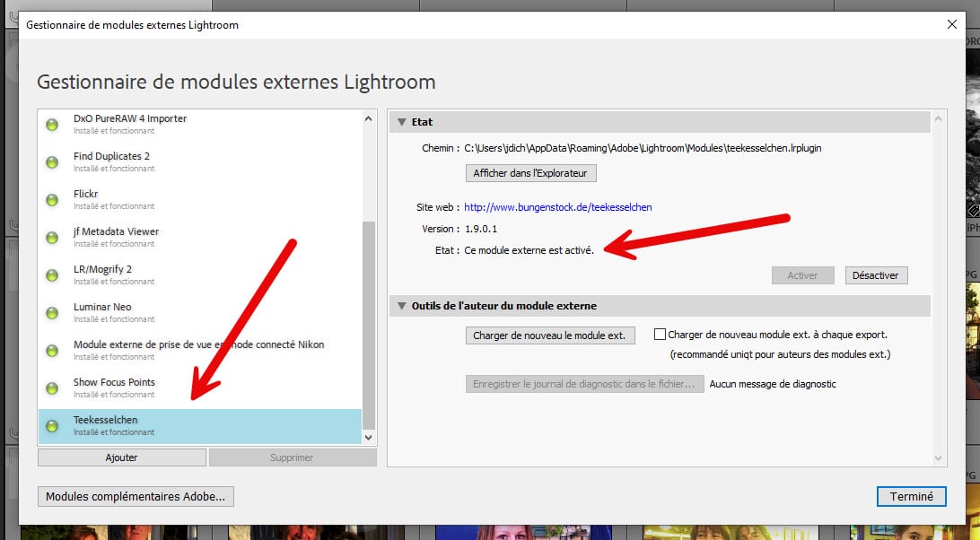This screenshot has width=980, height=540.
Task: Click the green status icon beside Find Duplicates 2
Action: click(52, 161)
